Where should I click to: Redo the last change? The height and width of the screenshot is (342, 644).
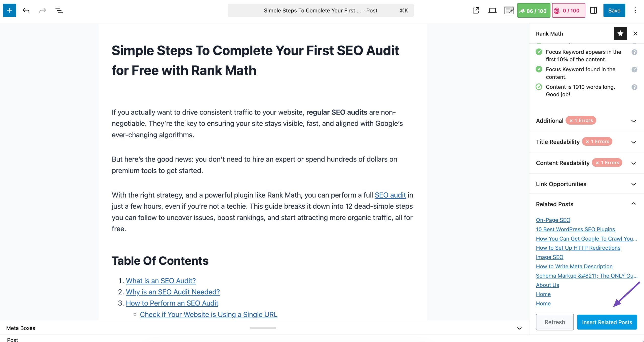[42, 10]
